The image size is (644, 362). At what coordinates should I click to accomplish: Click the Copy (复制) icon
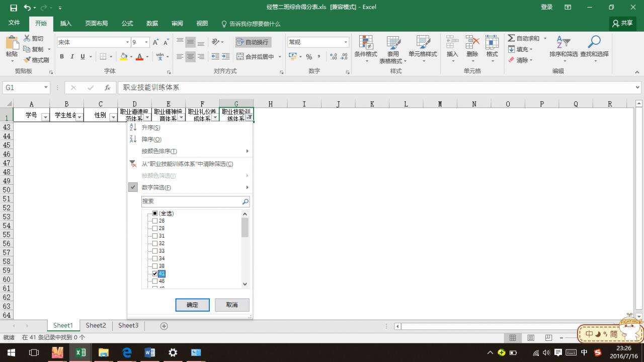[x=27, y=49]
